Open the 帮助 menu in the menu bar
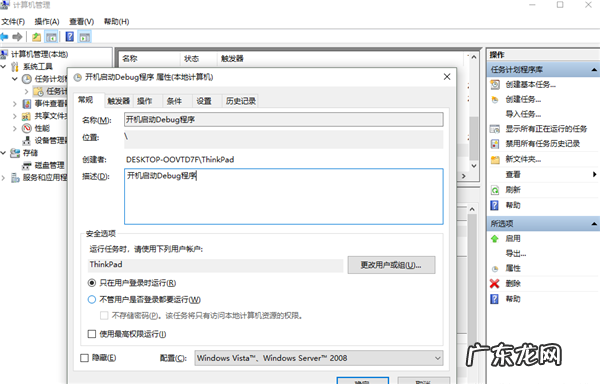Image resolution: width=600 pixels, height=384 pixels. pyautogui.click(x=116, y=21)
